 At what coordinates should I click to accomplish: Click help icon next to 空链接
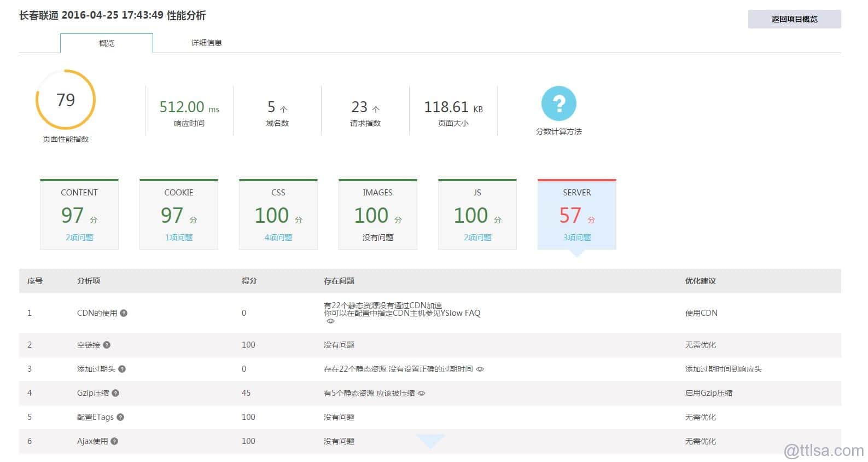coord(107,345)
